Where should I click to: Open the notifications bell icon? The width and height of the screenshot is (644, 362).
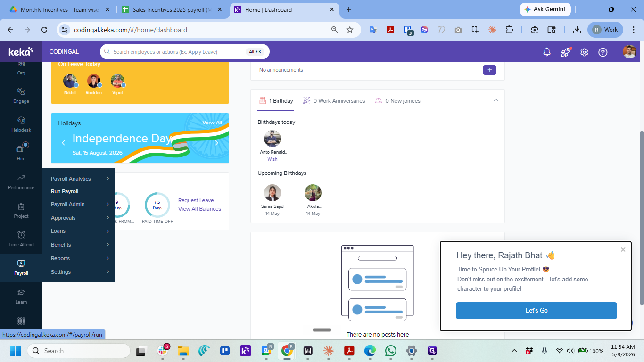[547, 52]
